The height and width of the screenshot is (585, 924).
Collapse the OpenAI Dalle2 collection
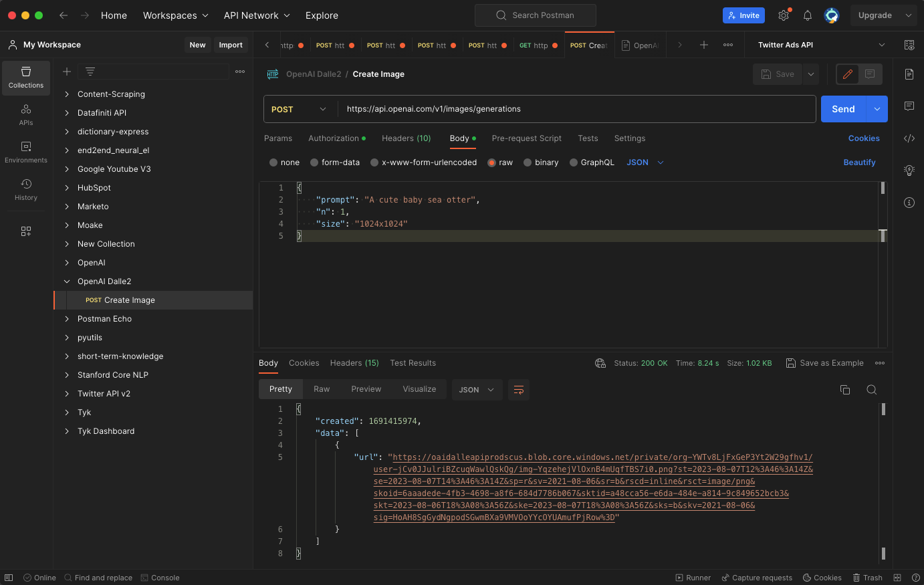(67, 281)
